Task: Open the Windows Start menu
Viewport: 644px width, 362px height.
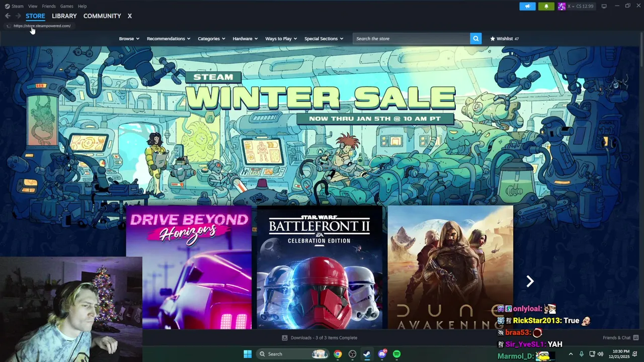Action: click(x=248, y=354)
